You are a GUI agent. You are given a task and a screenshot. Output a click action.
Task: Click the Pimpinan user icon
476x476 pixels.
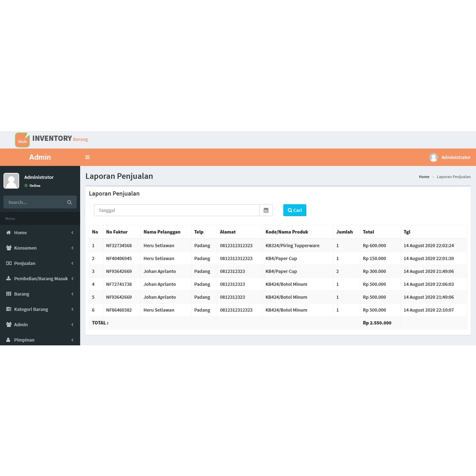point(8,340)
